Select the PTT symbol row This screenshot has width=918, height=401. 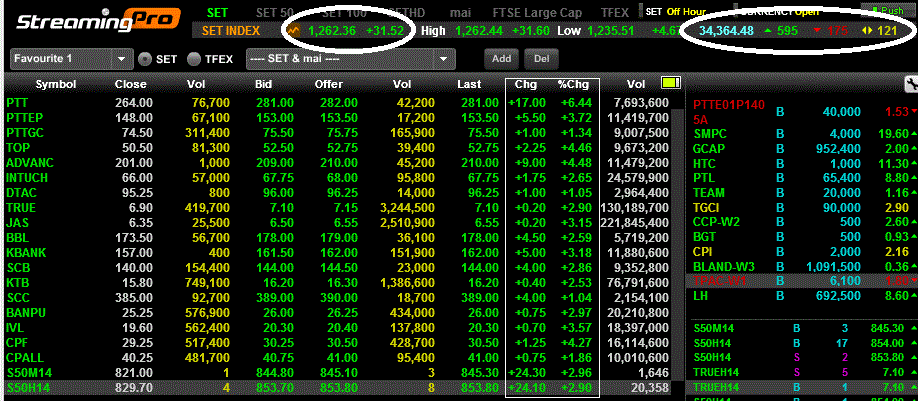point(337,103)
